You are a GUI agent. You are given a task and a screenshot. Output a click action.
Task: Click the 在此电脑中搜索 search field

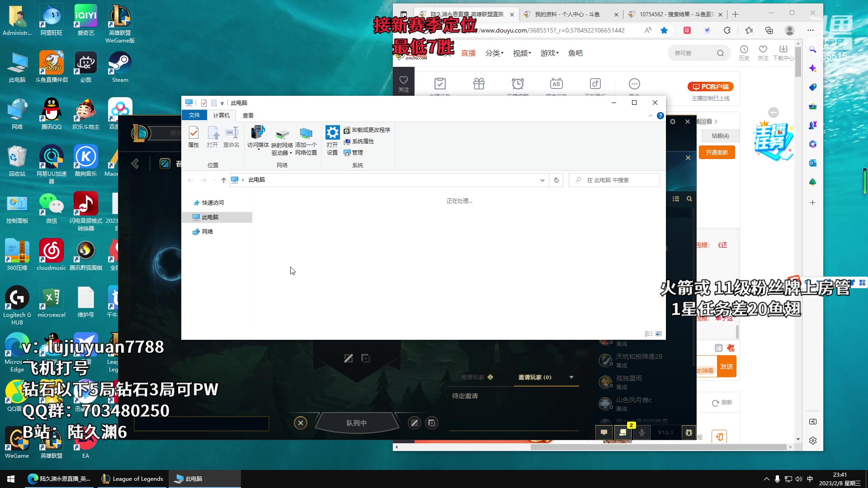pyautogui.click(x=614, y=180)
